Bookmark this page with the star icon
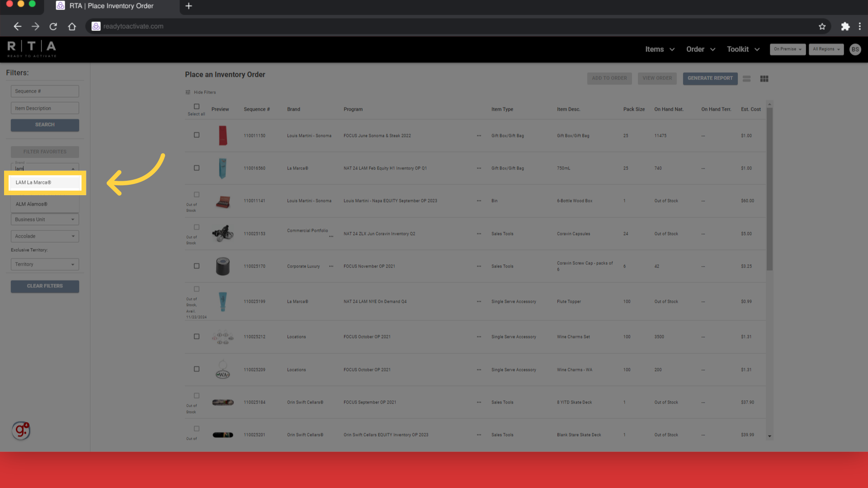 pos(822,26)
